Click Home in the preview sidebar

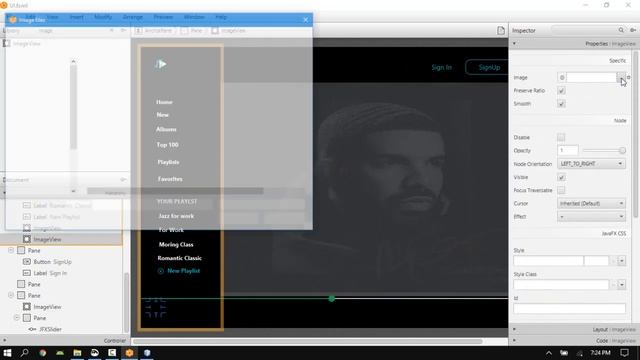[x=164, y=102]
